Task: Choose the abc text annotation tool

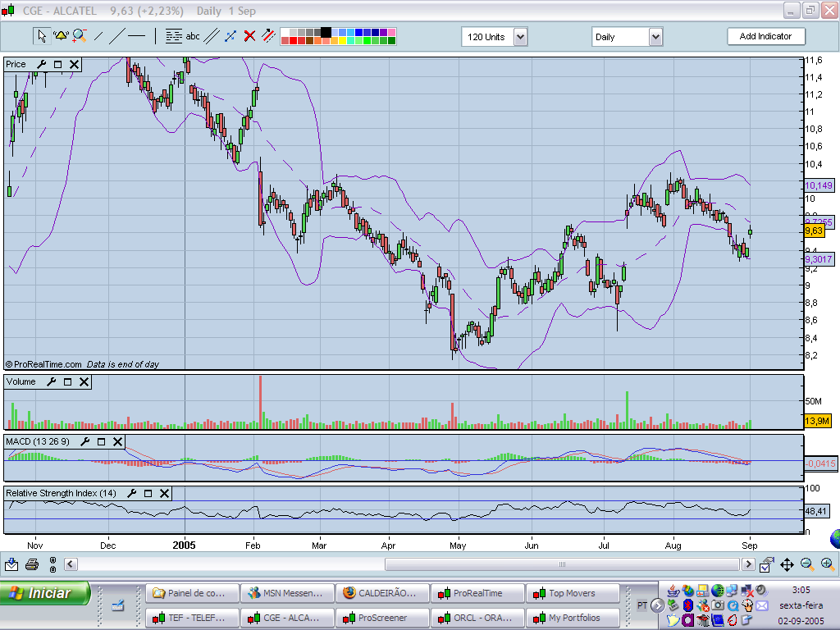Action: (x=193, y=36)
